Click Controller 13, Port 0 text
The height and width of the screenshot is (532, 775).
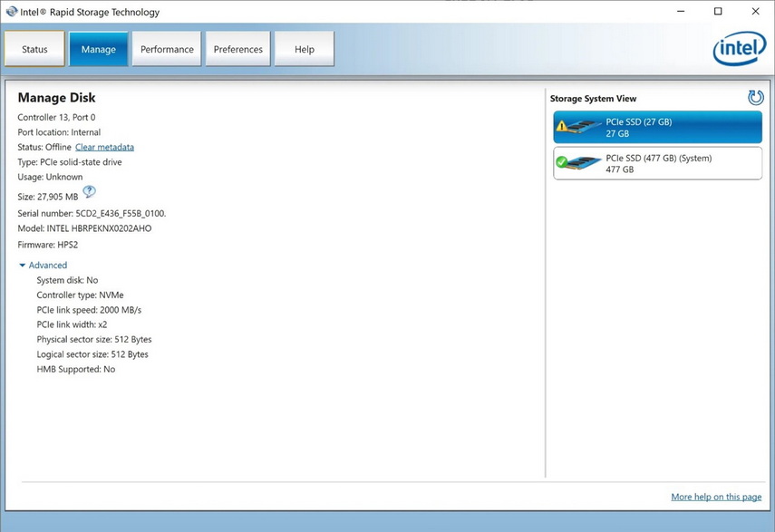tap(56, 118)
